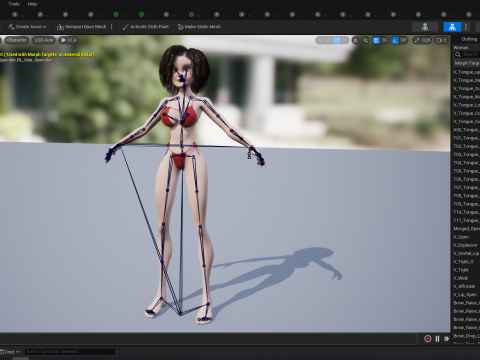Select the blue Skeletal Mesh mode icon

click(452, 27)
